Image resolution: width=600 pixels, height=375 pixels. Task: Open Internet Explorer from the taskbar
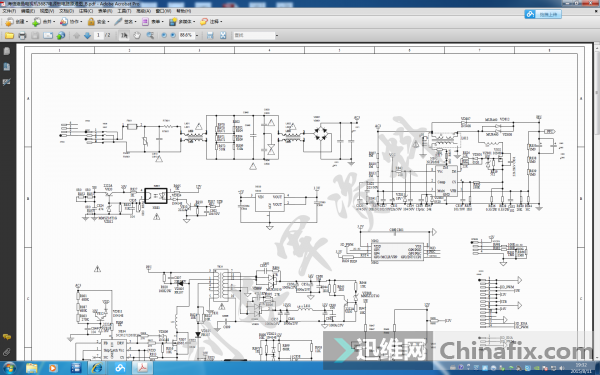point(96,368)
